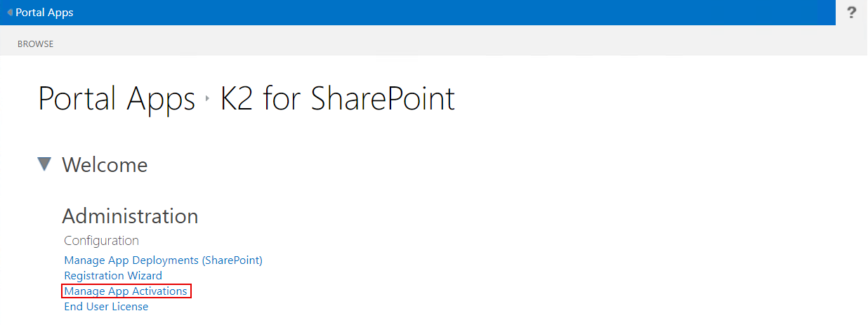Launch the Registration Wizard link
868x325 pixels.
click(113, 276)
